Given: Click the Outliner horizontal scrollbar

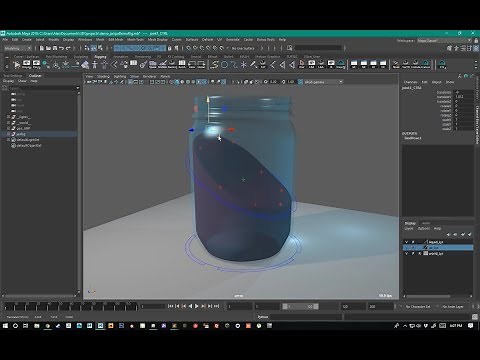Looking at the screenshot, I should 40,296.
